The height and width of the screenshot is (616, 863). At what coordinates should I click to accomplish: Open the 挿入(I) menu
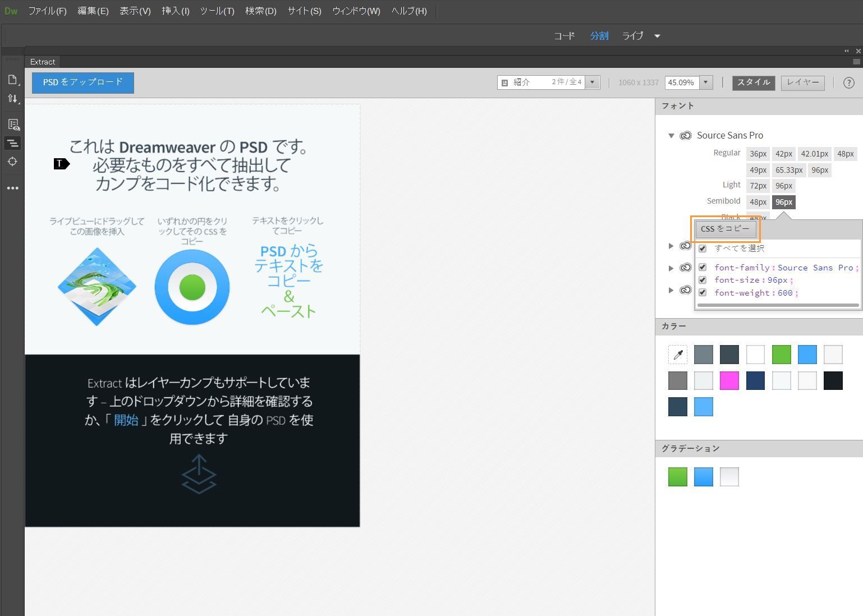click(176, 11)
